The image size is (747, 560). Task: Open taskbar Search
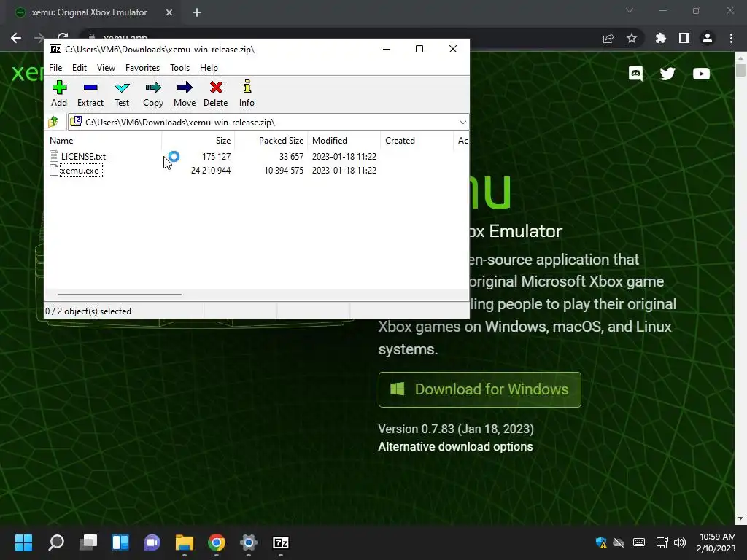coord(55,542)
